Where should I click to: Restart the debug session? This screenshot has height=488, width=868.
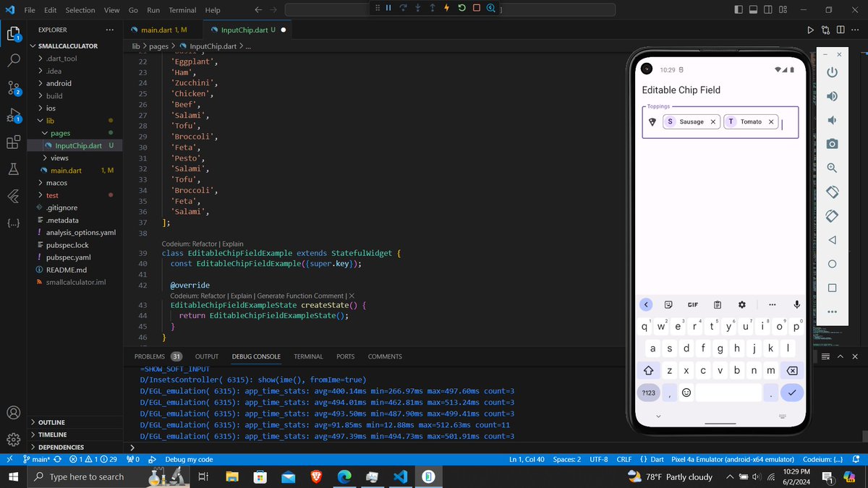[461, 9]
